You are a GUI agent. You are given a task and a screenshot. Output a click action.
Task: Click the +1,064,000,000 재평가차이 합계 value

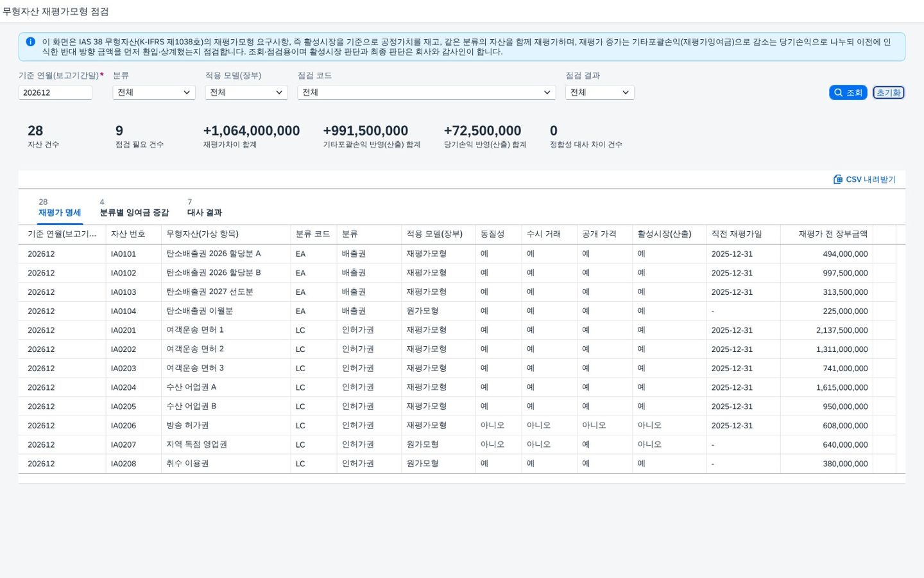tap(252, 131)
